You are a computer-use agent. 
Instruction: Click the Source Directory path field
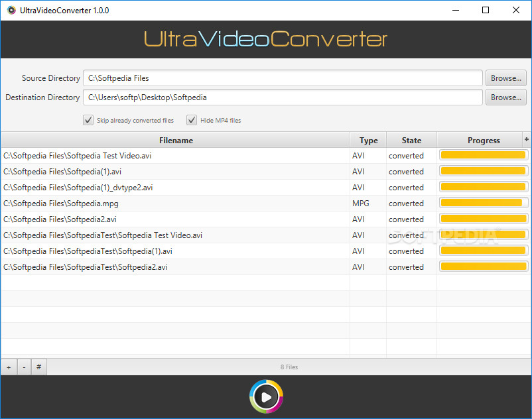(x=283, y=78)
